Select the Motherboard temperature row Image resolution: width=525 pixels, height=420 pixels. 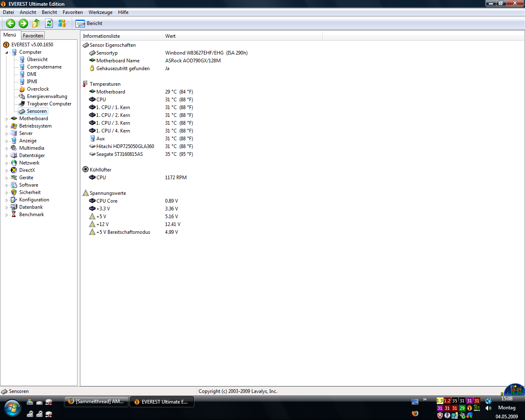click(x=141, y=92)
